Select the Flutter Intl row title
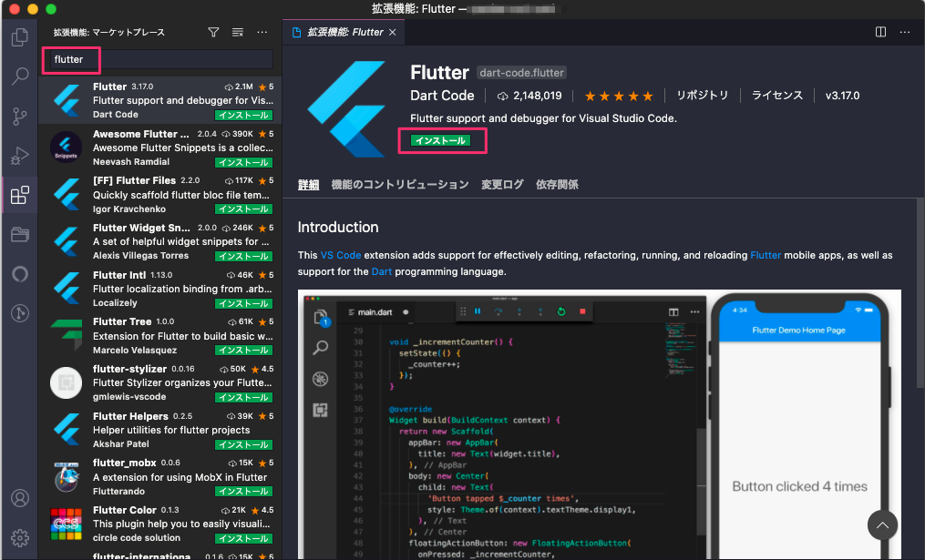 click(119, 275)
